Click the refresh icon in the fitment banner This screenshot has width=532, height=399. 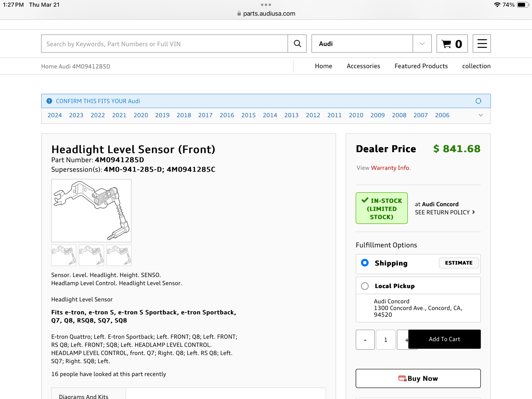click(x=479, y=101)
